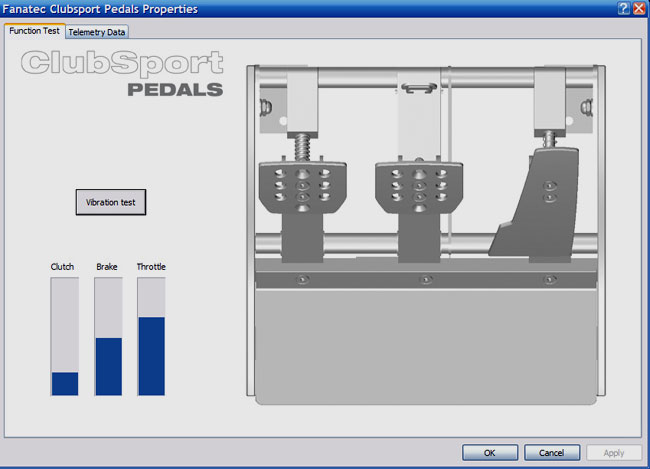
Task: Click the Brake level bar
Action: (x=108, y=336)
